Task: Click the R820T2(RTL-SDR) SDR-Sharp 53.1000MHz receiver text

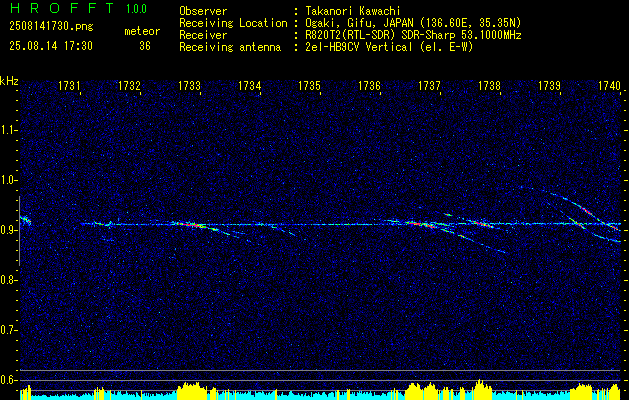Action: click(413, 35)
